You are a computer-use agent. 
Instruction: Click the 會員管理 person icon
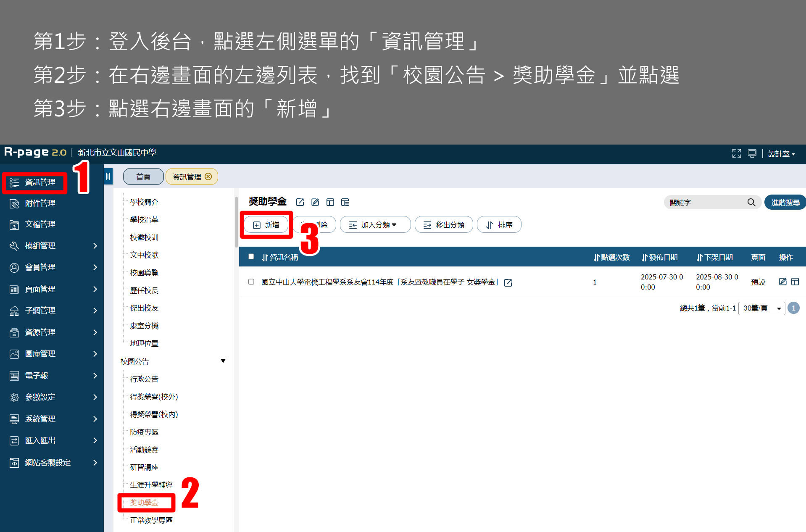pos(14,268)
